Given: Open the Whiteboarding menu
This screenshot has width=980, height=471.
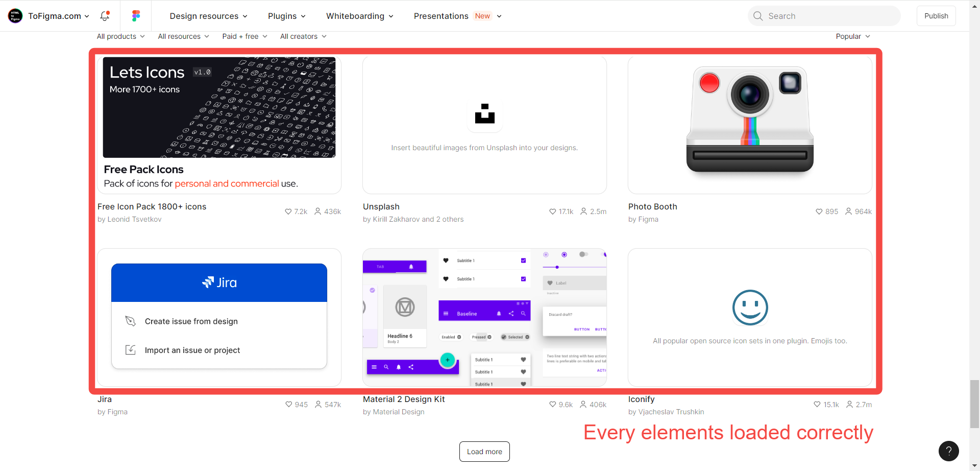Looking at the screenshot, I should 359,16.
